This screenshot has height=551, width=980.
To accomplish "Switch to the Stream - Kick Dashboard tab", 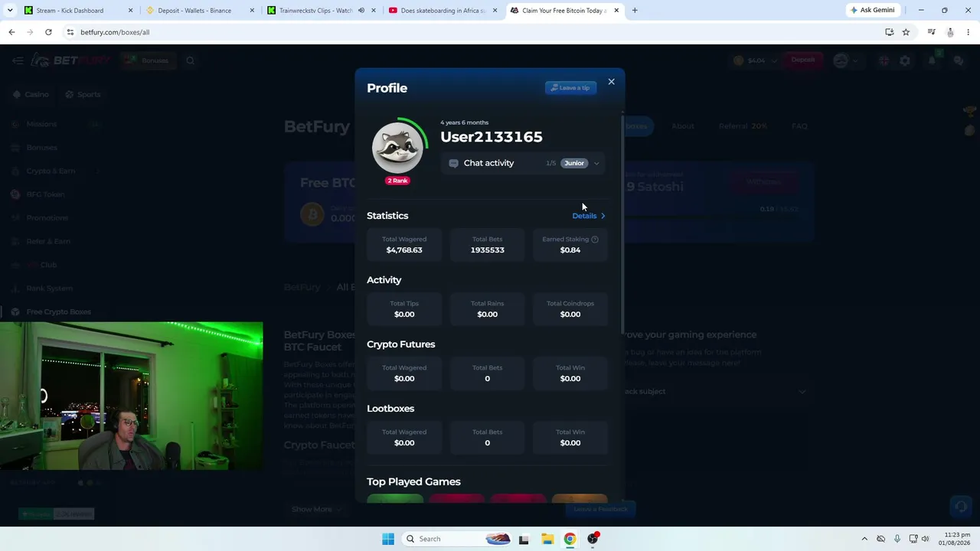I will 79,11.
